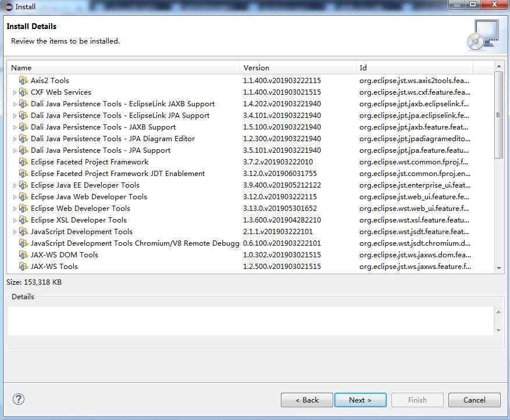Image resolution: width=510 pixels, height=420 pixels.
Task: Click JAX-WS Tools feature icon
Action: (x=23, y=267)
